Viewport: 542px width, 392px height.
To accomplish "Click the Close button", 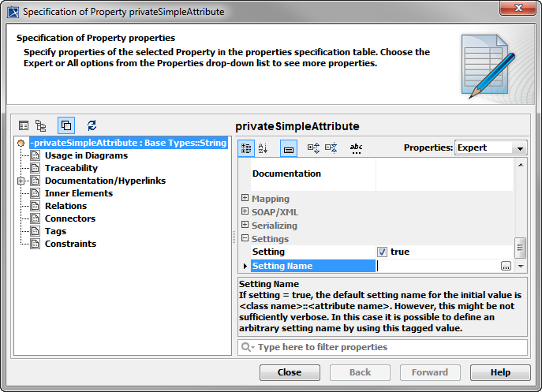I will [290, 372].
